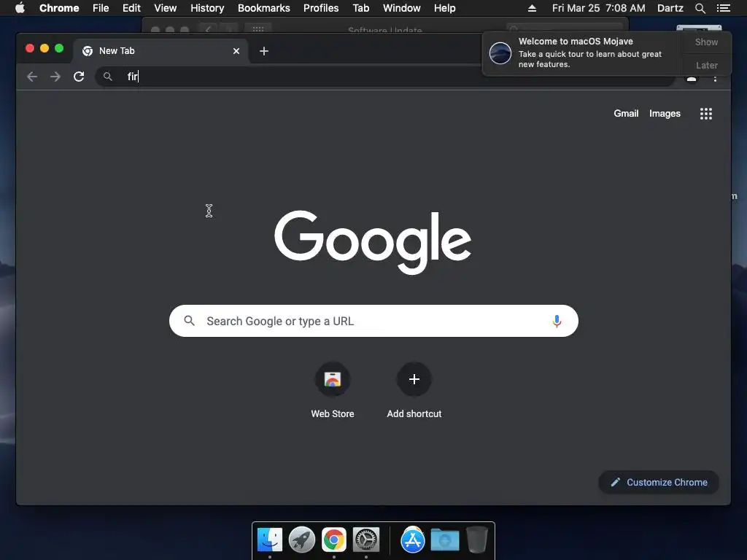Select the New Tab tab
This screenshot has height=560, width=747.
pyautogui.click(x=160, y=51)
